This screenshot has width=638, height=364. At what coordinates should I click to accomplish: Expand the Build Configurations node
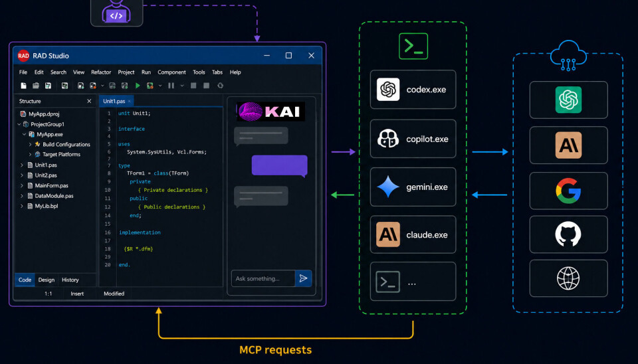tap(30, 144)
